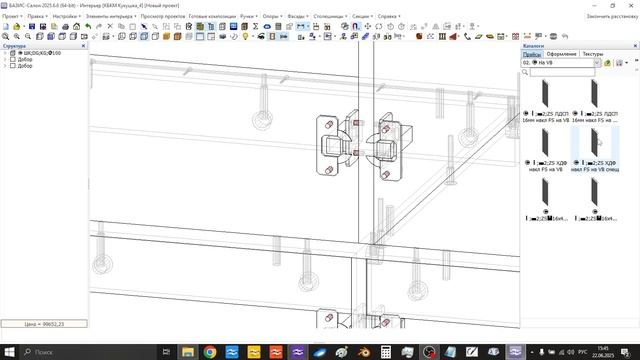Click the red wedge shape toolbar icon

pos(453,37)
